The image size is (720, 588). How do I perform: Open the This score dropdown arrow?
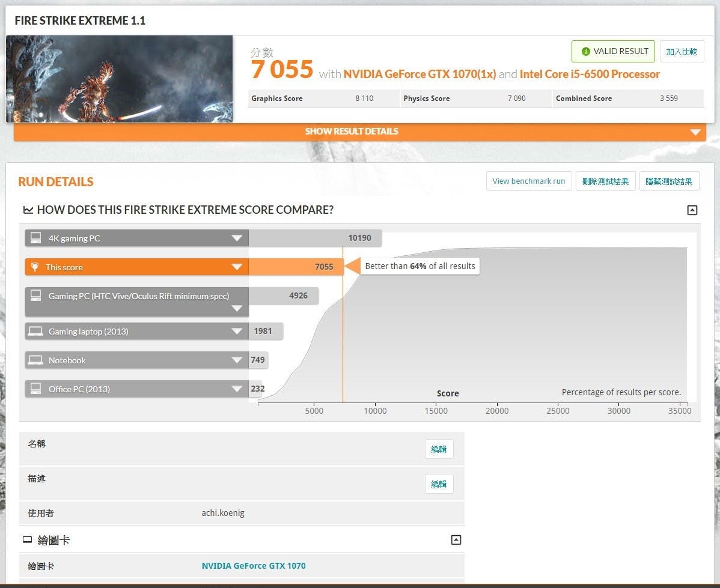click(237, 267)
